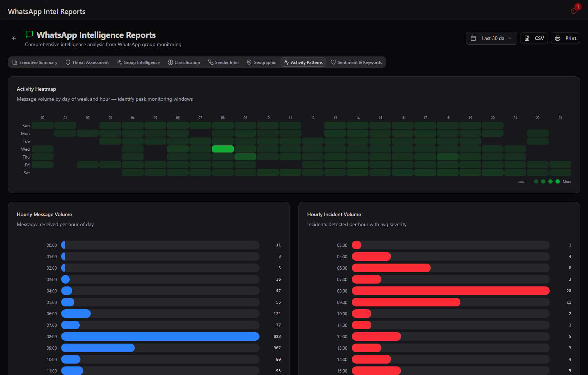Viewport: 588px width, 375px height.
Task: Click the Hourly Incident Volume heading
Action: (x=334, y=214)
